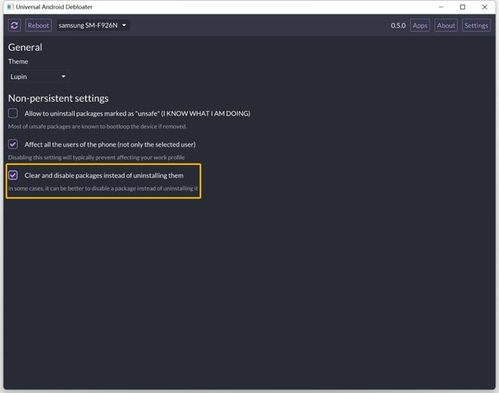Viewport: 499px width, 393px height.
Task: Click the 'Allow to uninstall packages' label text
Action: coord(137,114)
